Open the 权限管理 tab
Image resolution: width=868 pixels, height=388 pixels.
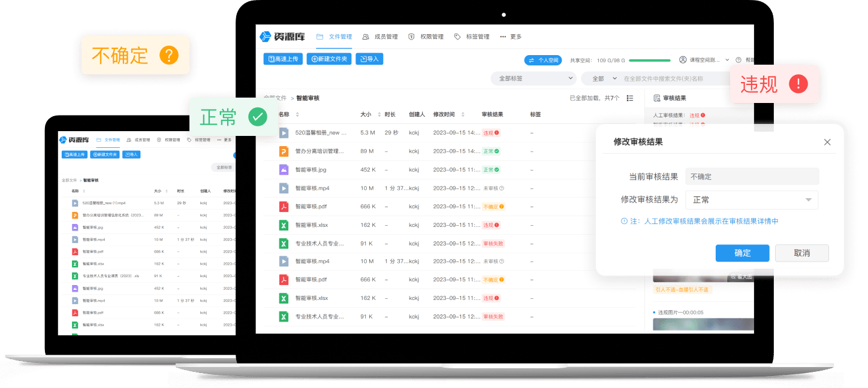click(x=426, y=37)
